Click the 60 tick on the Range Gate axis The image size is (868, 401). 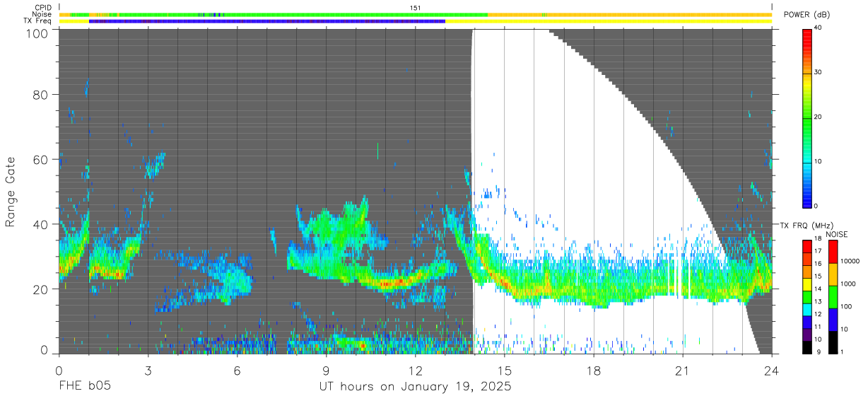pos(40,160)
